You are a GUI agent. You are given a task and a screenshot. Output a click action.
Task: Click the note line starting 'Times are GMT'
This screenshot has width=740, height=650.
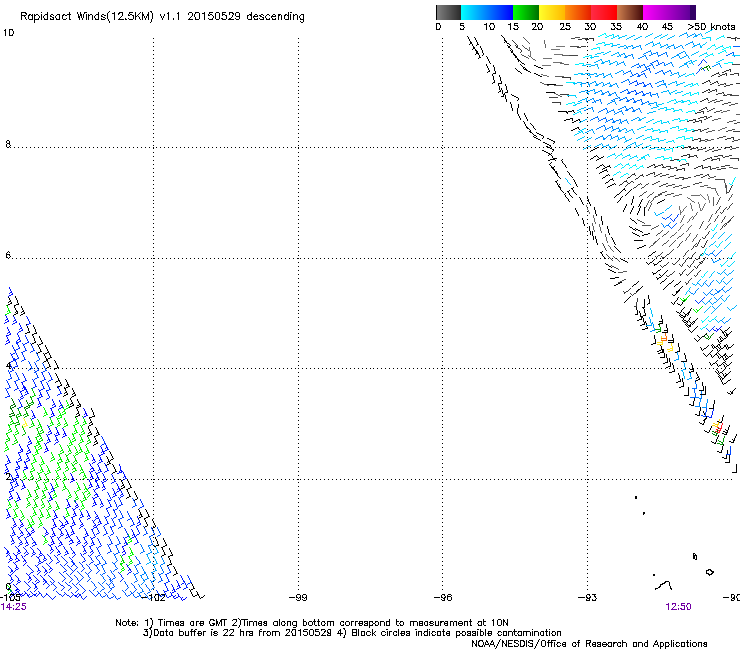[312, 623]
